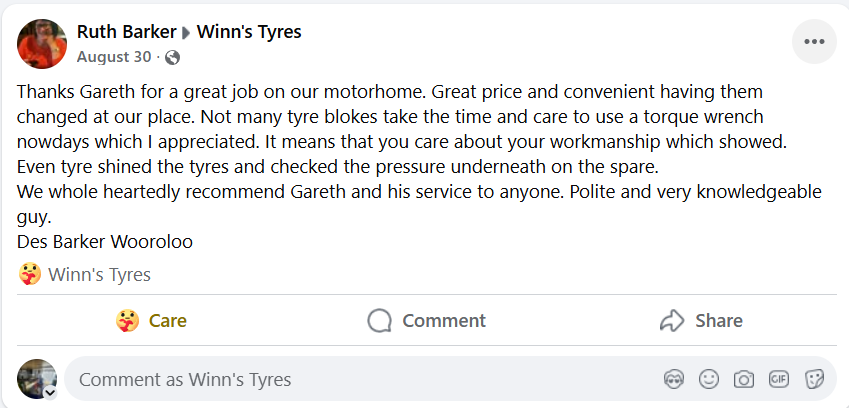Add a GIF to the comment

point(778,379)
